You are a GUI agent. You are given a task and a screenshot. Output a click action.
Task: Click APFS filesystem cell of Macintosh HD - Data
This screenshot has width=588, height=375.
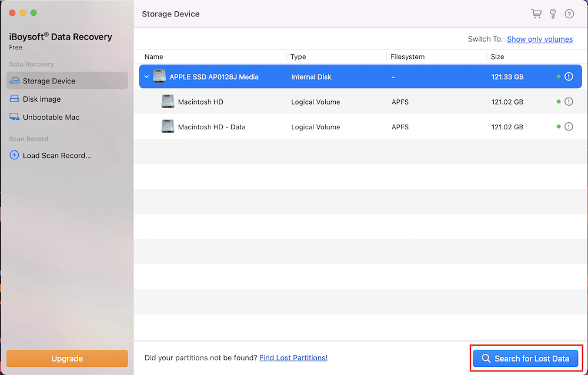coord(400,127)
